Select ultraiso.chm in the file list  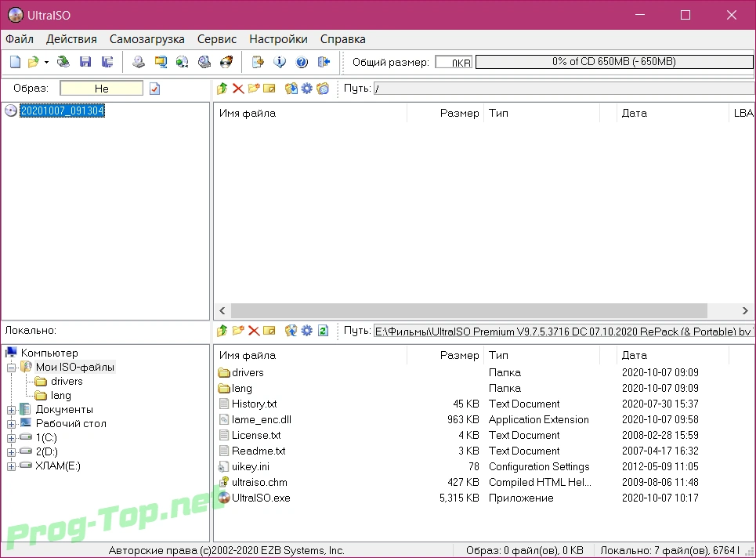(x=259, y=482)
